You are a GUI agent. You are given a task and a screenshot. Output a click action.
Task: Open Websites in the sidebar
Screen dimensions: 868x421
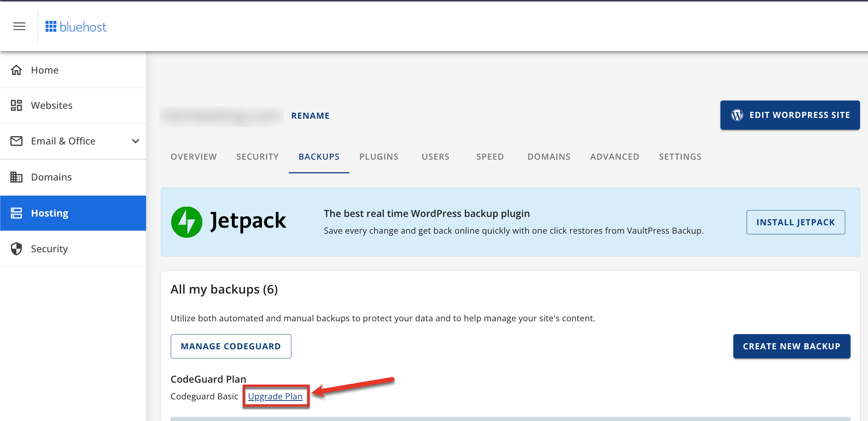pyautogui.click(x=73, y=105)
